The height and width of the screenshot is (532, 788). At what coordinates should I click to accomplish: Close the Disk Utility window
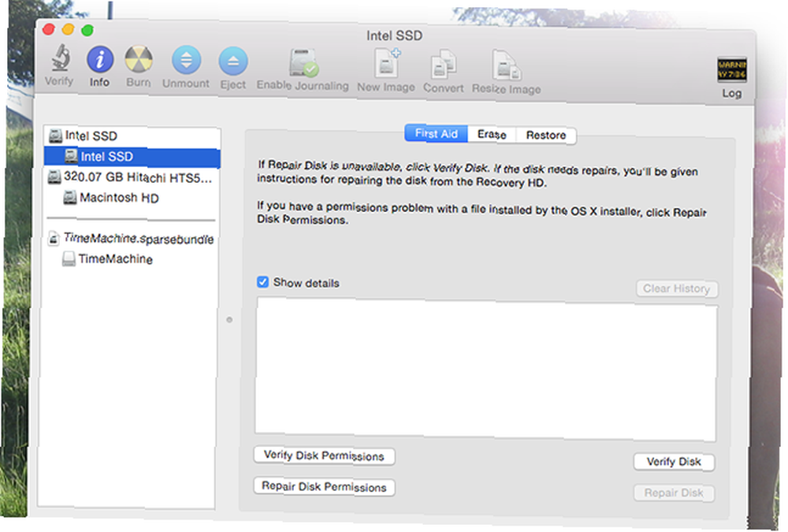click(49, 29)
